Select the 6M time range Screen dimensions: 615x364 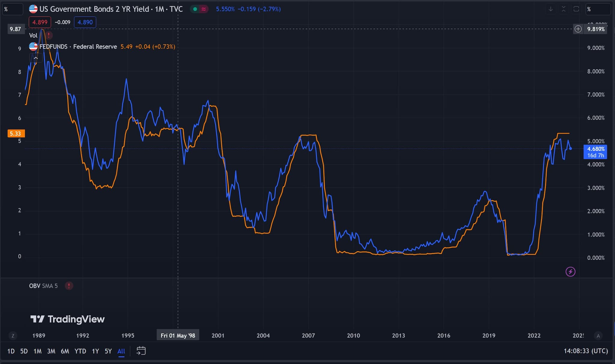pyautogui.click(x=65, y=351)
